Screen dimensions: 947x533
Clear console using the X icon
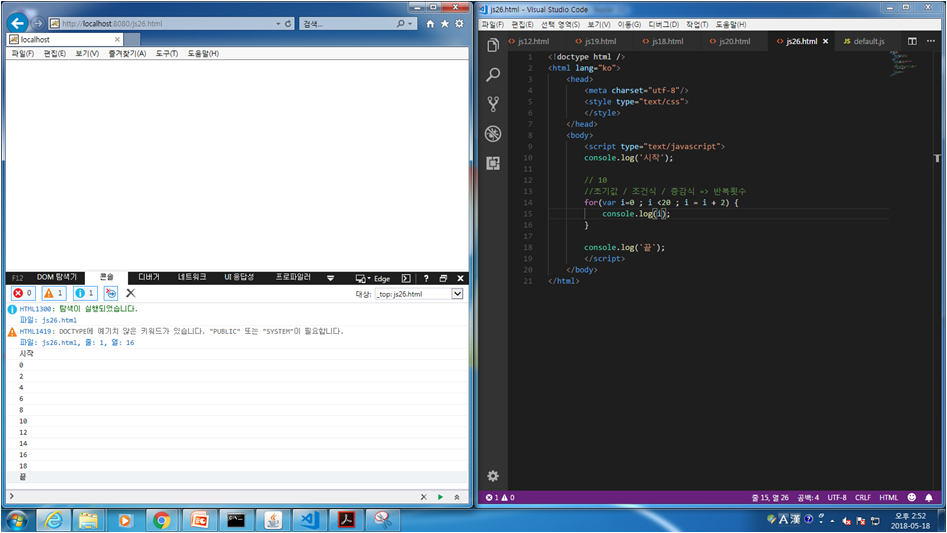point(130,293)
